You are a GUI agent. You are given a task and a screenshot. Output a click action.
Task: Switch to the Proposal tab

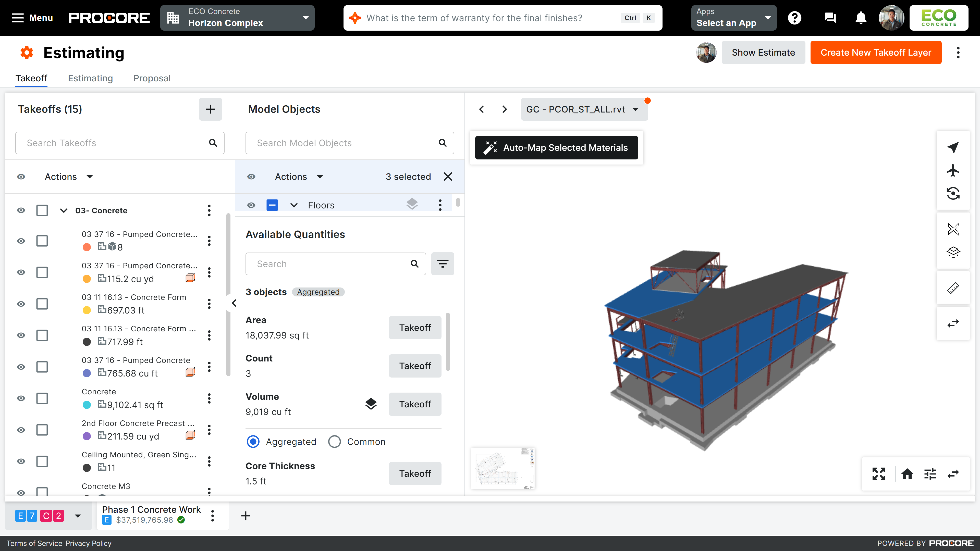[x=152, y=78]
